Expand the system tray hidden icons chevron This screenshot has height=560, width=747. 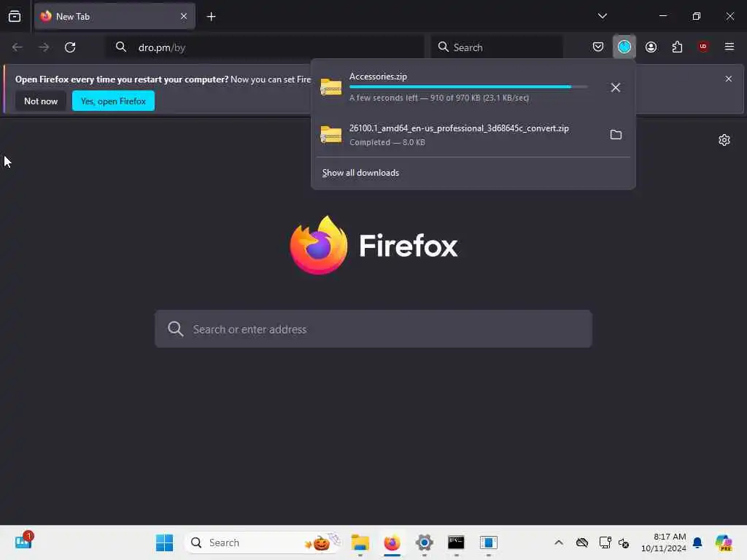559,542
